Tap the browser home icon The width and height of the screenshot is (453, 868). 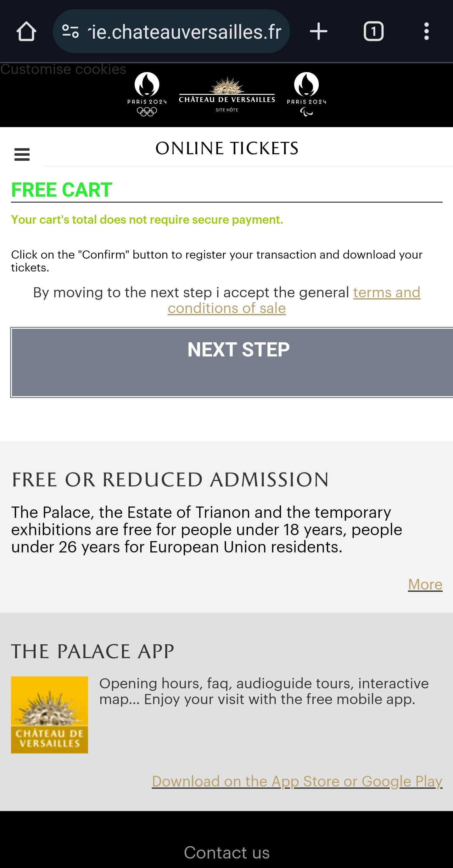pos(26,31)
